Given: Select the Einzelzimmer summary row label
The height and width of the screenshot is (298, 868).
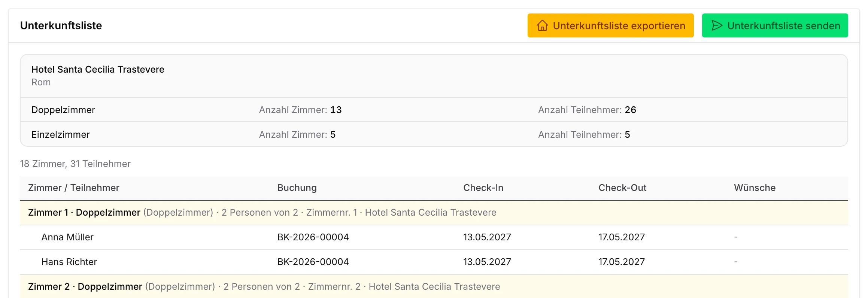Looking at the screenshot, I should pos(61,134).
